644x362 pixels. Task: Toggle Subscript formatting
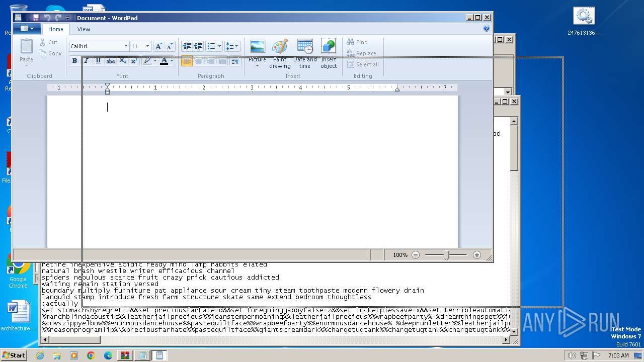(122, 61)
